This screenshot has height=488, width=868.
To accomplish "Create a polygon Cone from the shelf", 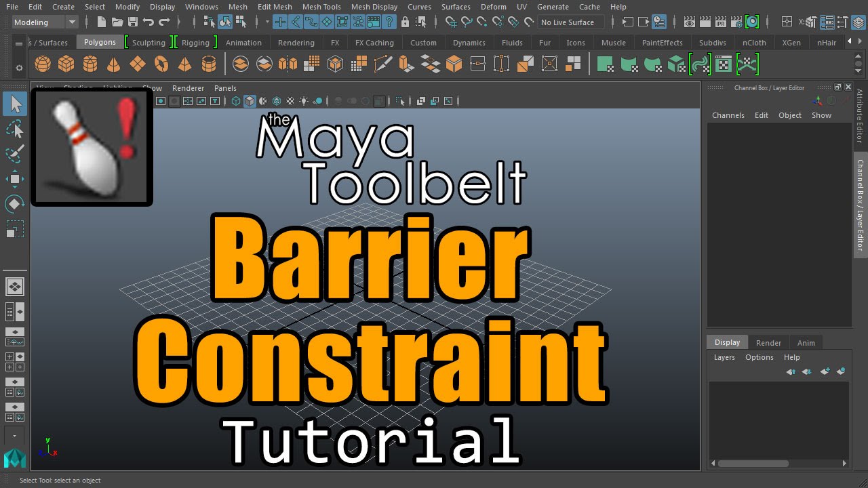I will [x=114, y=64].
